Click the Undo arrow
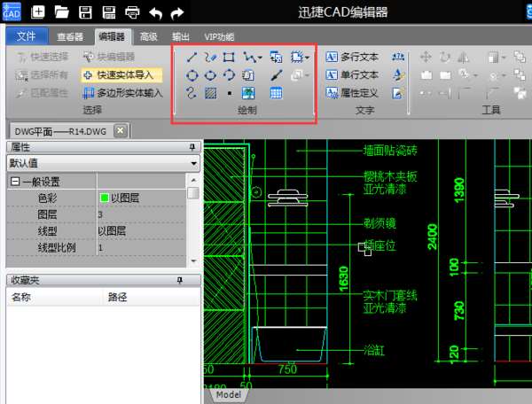The image size is (532, 404). pos(156,13)
